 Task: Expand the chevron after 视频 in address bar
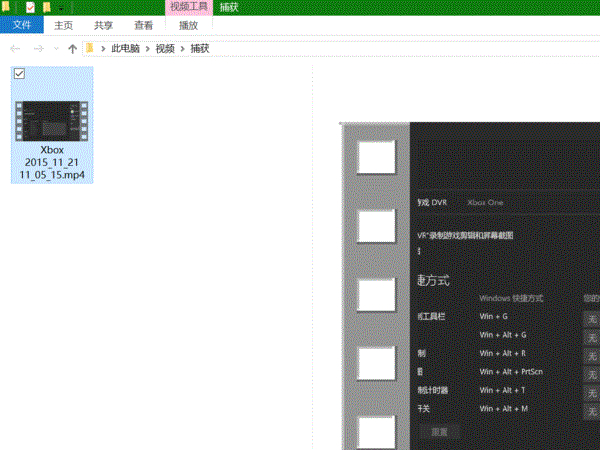(183, 48)
